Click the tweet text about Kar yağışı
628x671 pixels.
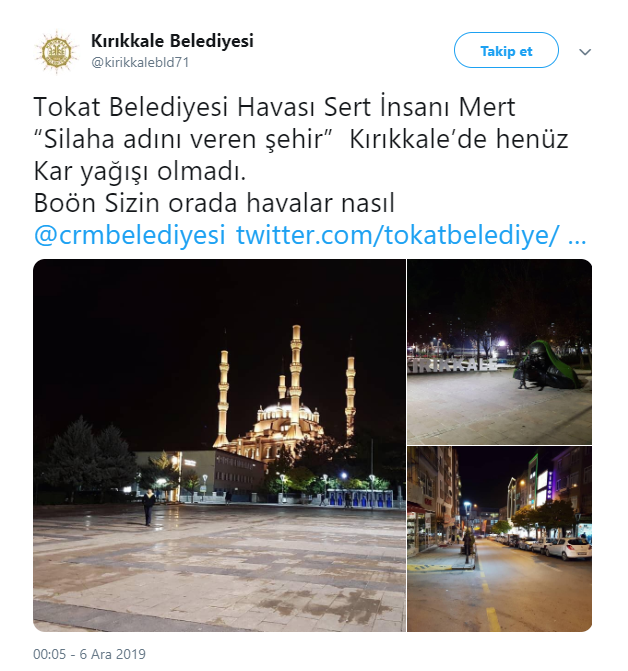pos(140,171)
